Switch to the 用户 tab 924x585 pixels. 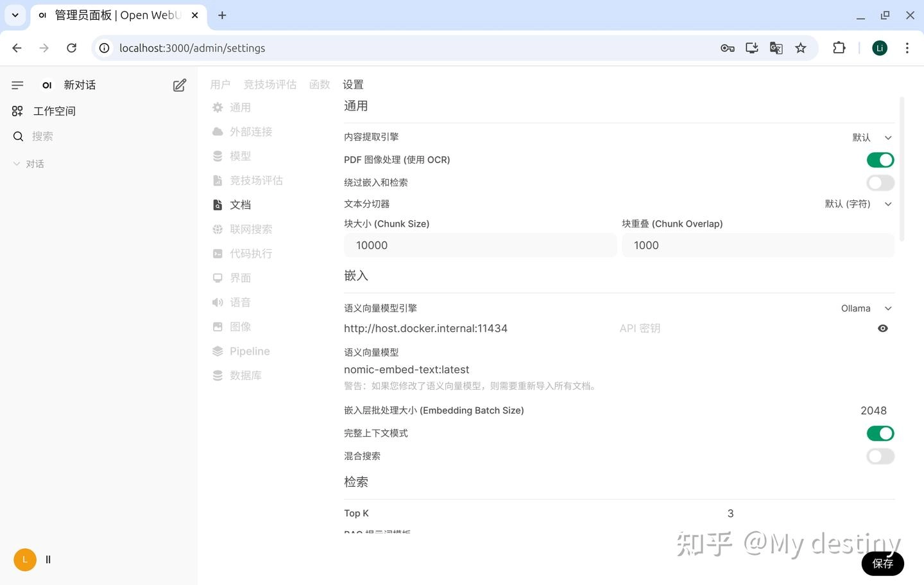(220, 85)
